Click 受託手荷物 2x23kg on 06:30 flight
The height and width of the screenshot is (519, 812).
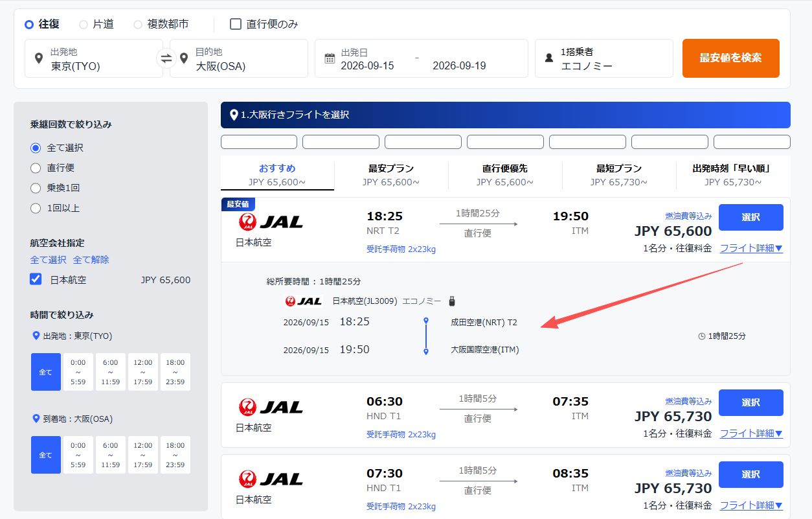(x=401, y=434)
